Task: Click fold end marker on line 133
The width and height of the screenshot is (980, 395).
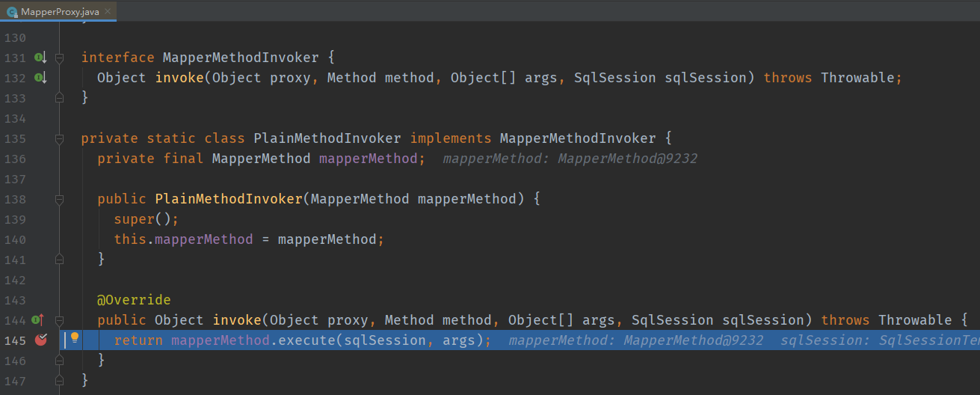Action: click(60, 98)
